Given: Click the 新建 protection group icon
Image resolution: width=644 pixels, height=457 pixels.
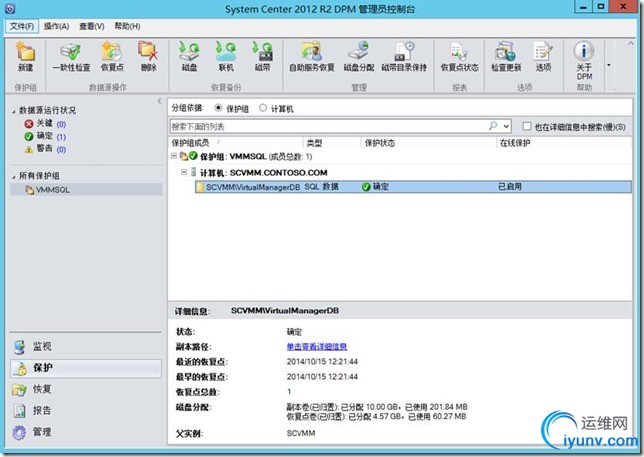Looking at the screenshot, I should [25, 57].
